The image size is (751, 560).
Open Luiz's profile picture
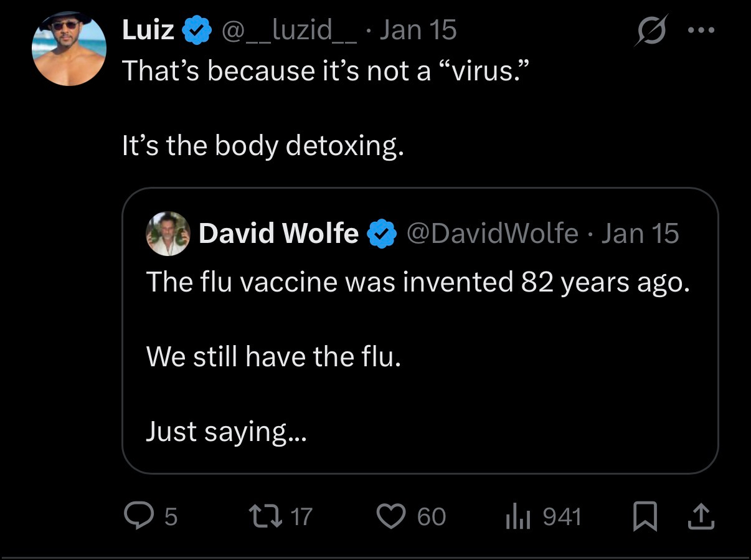pos(69,48)
